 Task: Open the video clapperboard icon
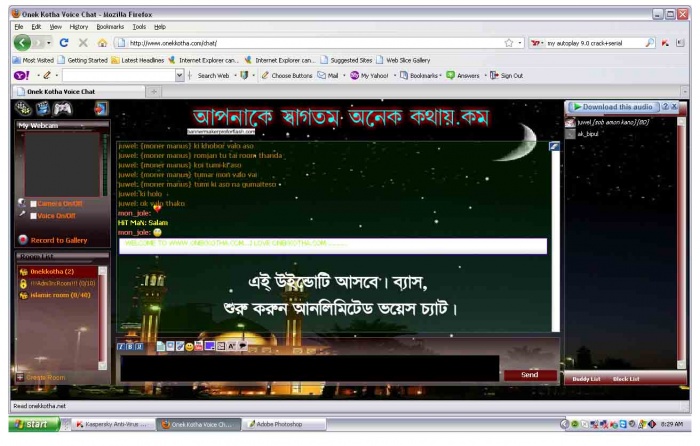click(43, 108)
